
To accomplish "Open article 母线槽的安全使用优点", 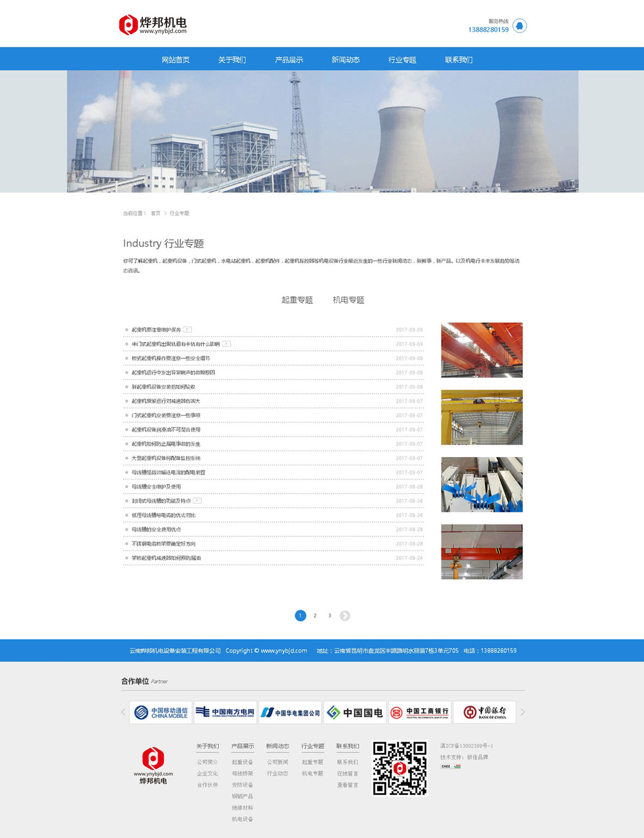I will click(x=156, y=530).
